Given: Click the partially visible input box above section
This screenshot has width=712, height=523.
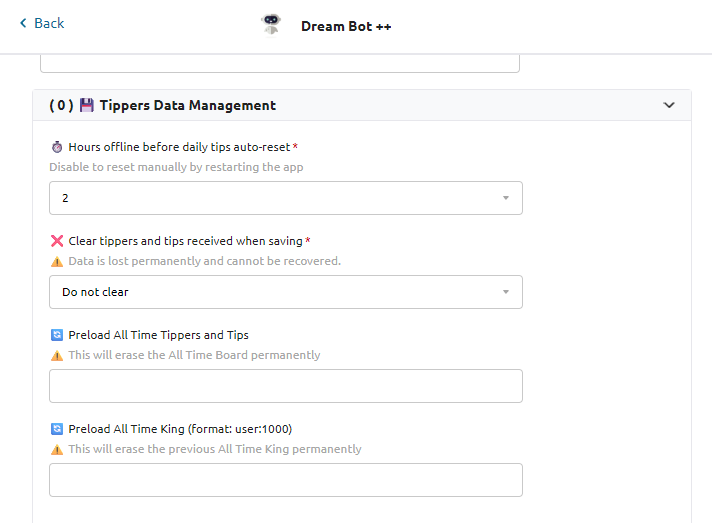Looking at the screenshot, I should 280,64.
